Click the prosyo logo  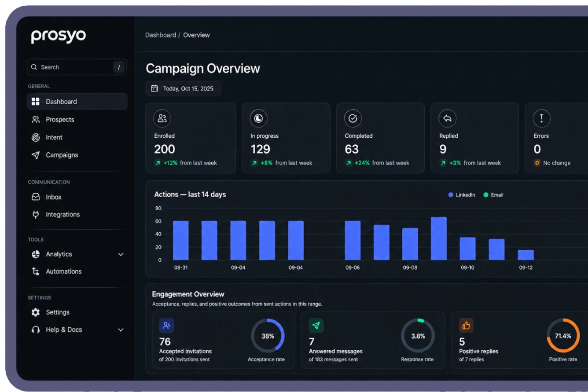tap(58, 37)
